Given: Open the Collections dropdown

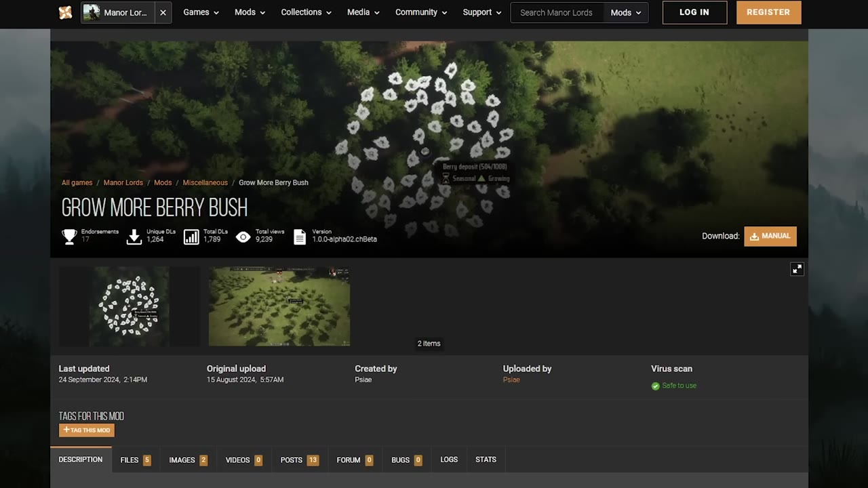Looking at the screenshot, I should click(x=306, y=12).
